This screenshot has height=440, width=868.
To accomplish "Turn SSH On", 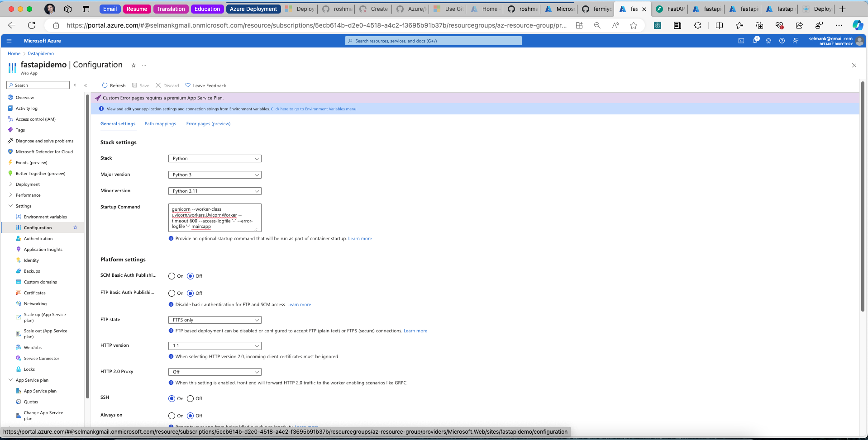I will point(172,398).
